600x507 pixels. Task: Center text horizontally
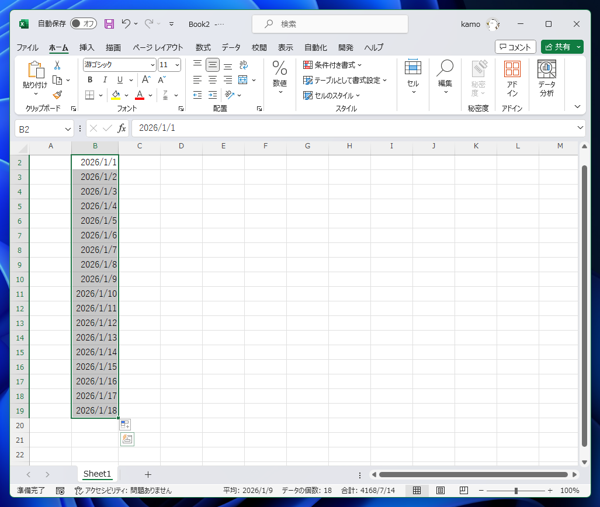212,80
